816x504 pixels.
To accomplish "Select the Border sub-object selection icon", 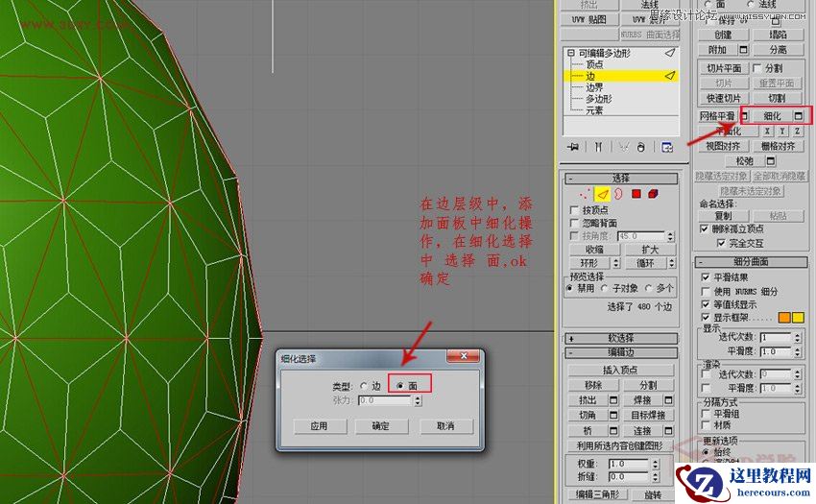I will pos(618,194).
